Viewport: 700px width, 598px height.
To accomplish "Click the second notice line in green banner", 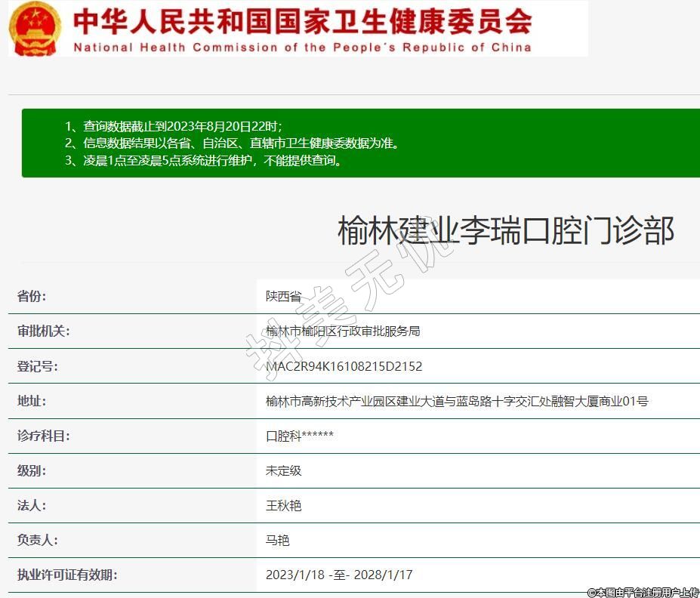I will click(x=231, y=143).
